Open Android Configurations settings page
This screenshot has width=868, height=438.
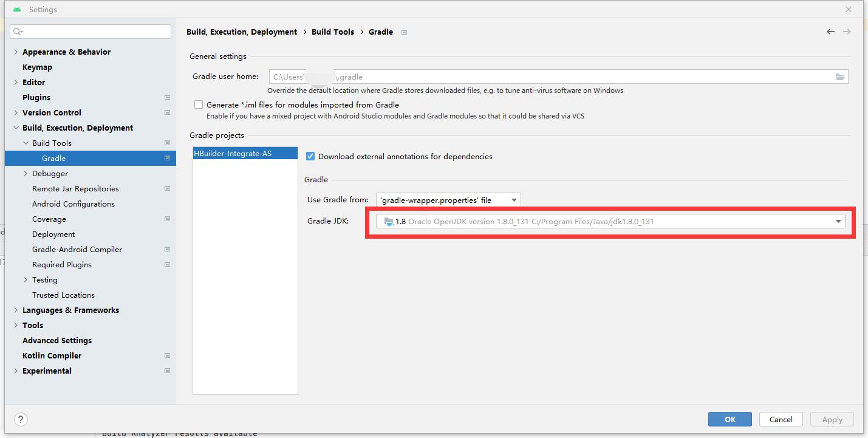point(73,204)
